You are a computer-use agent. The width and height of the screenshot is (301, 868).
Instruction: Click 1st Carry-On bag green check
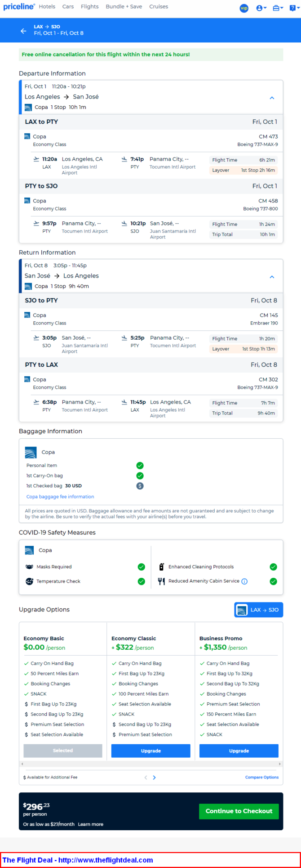click(140, 476)
